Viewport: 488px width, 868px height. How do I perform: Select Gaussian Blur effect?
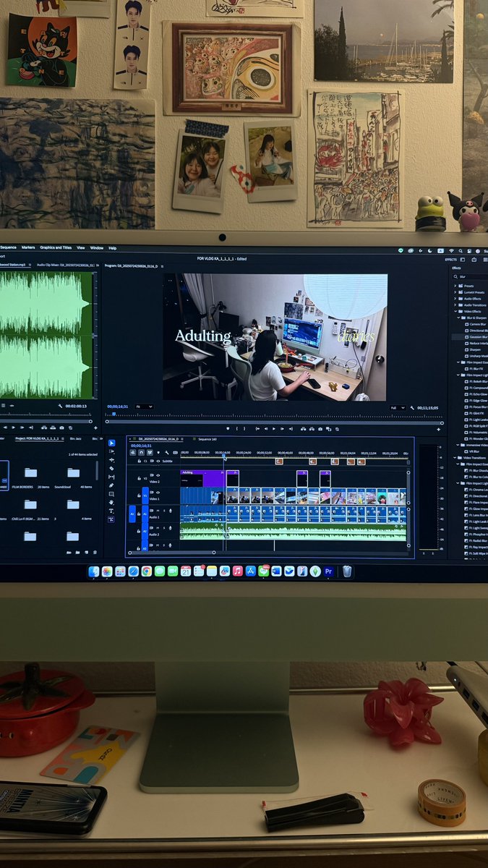click(479, 337)
